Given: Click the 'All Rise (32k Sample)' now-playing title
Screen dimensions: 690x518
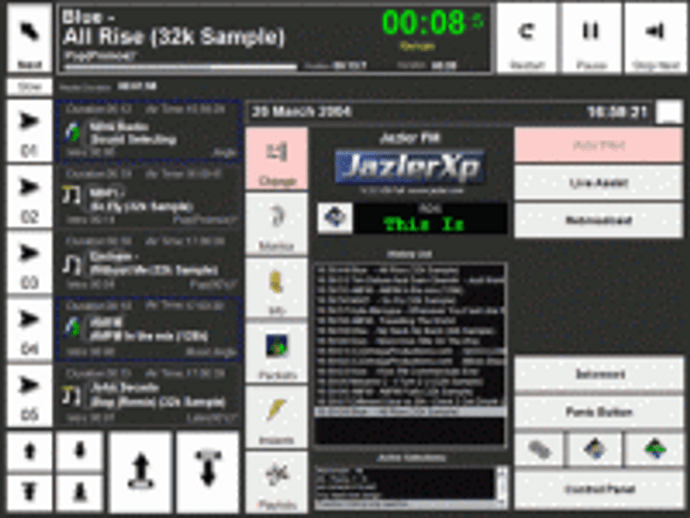Looking at the screenshot, I should (174, 36).
